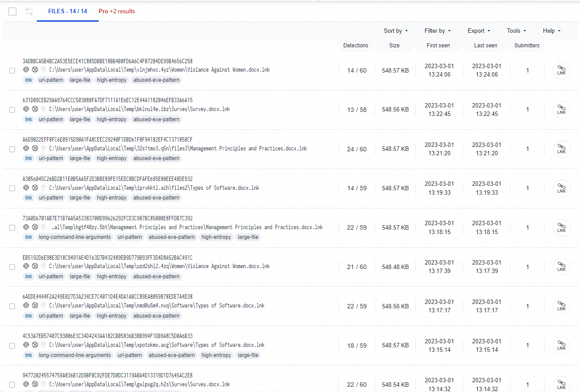
Task: Click the eye icon in row 631D09CE
Action: coord(26,109)
